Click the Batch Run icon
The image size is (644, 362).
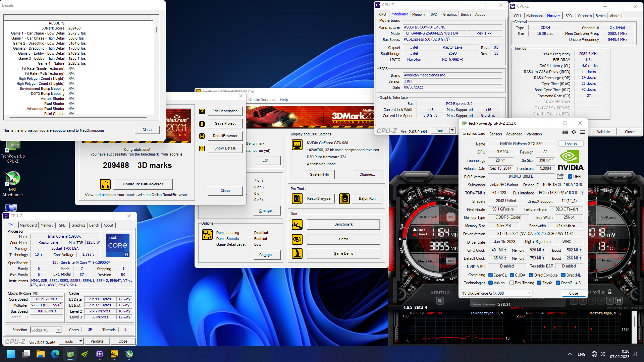[344, 199]
